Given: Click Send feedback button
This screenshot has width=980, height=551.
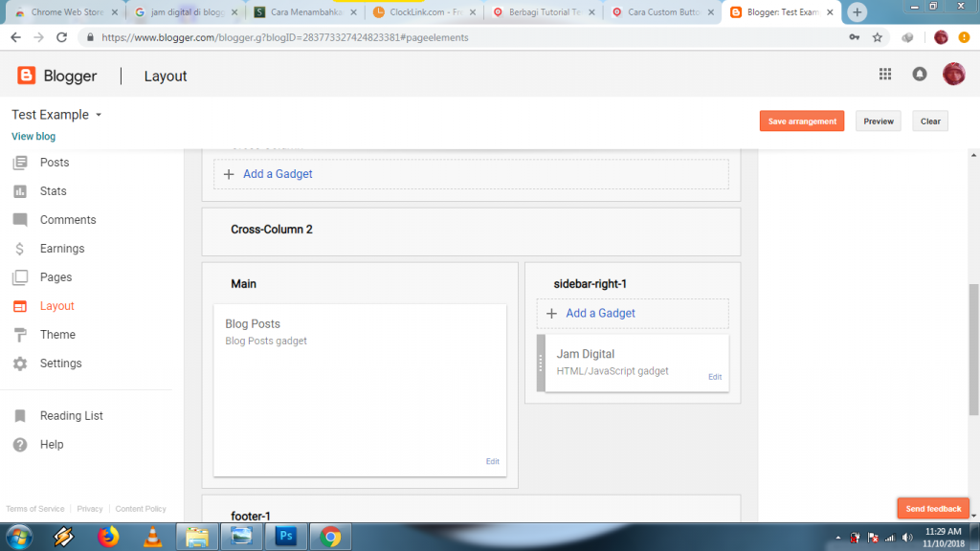Looking at the screenshot, I should coord(933,509).
